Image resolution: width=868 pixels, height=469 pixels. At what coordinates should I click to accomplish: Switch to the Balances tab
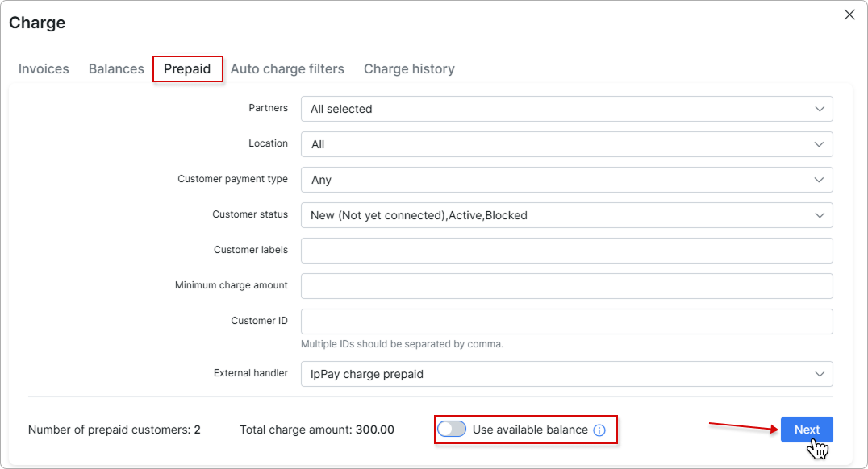pos(116,69)
